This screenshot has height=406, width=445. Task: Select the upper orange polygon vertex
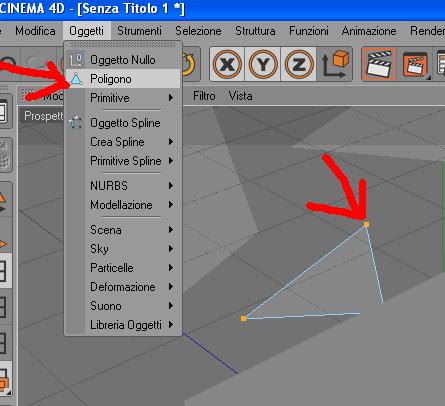click(x=366, y=224)
